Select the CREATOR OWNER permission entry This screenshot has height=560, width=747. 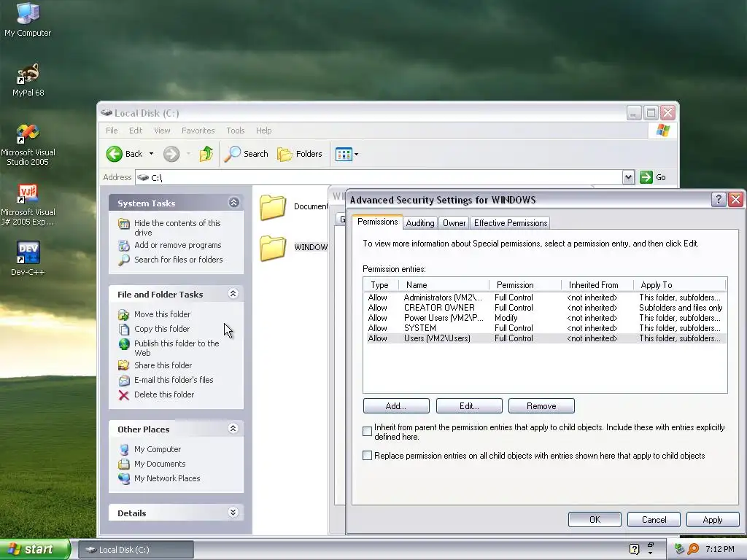(x=545, y=308)
